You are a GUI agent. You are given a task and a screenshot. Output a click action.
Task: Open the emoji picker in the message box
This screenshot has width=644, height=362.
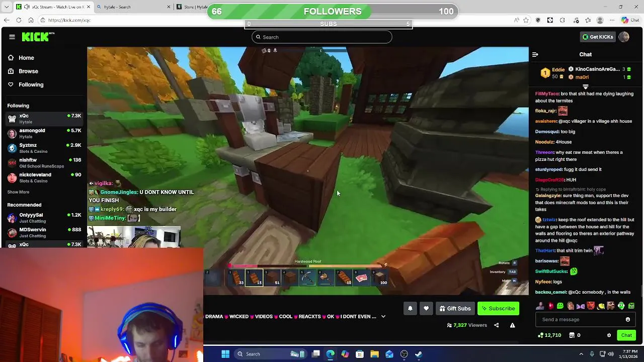point(628,319)
